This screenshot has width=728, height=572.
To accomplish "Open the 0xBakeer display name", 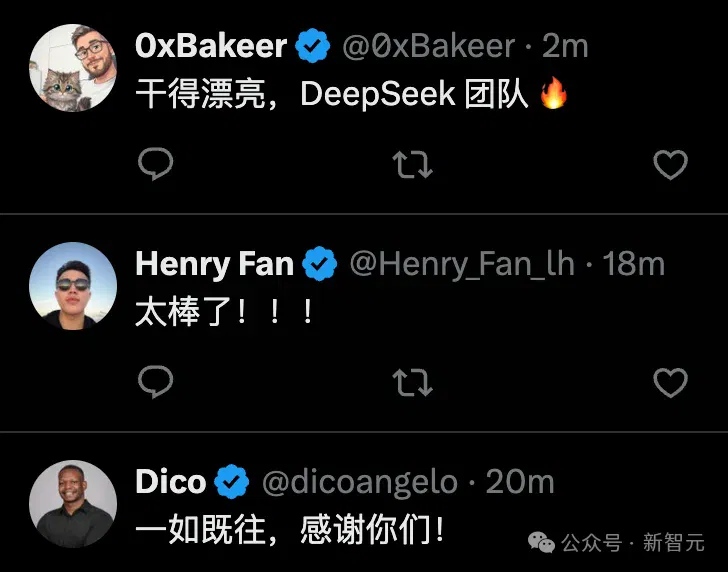I will point(211,46).
